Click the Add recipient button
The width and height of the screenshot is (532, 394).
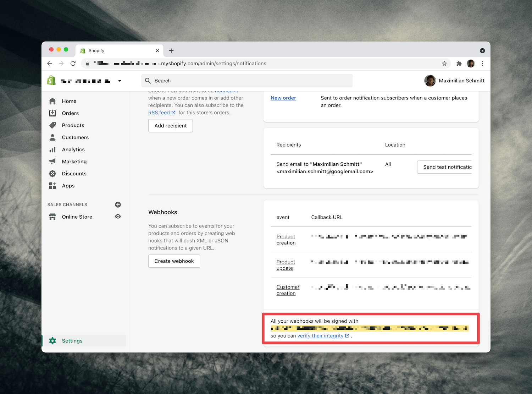coord(171,126)
